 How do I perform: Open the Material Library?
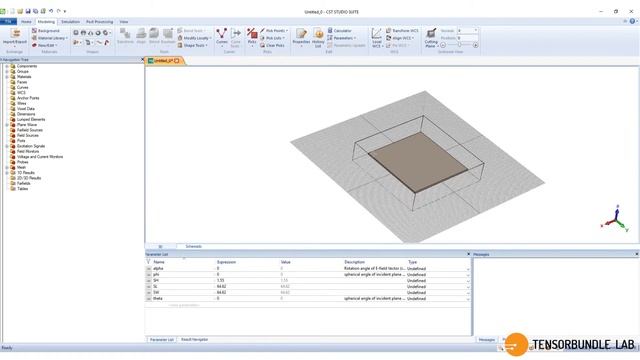(x=49, y=38)
